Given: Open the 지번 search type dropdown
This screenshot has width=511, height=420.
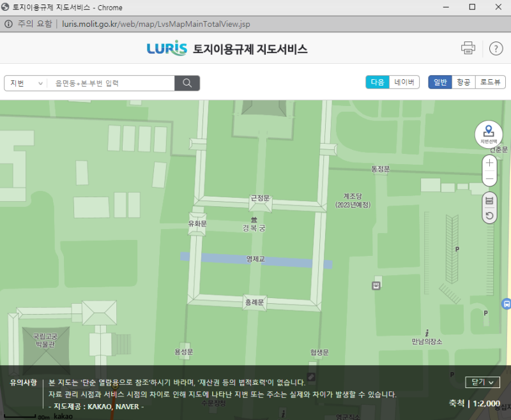Looking at the screenshot, I should pos(24,83).
